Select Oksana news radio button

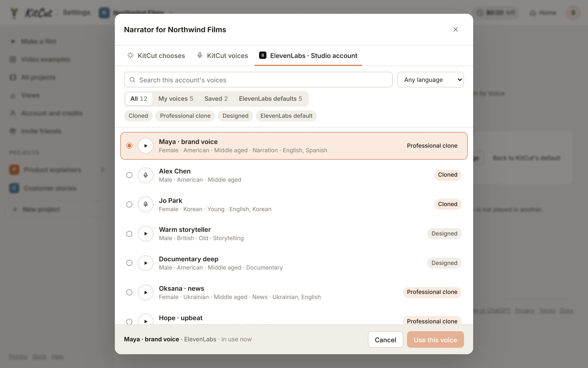pos(129,292)
